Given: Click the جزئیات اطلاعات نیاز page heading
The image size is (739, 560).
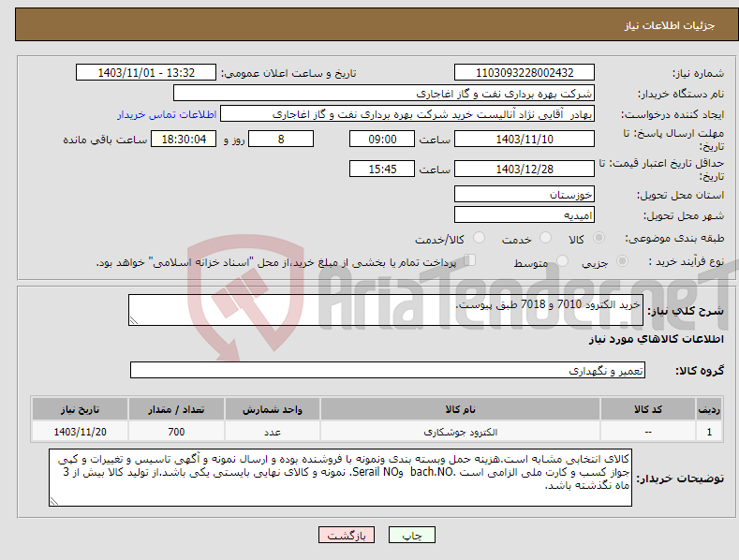Looking at the screenshot, I should pyautogui.click(x=670, y=25).
